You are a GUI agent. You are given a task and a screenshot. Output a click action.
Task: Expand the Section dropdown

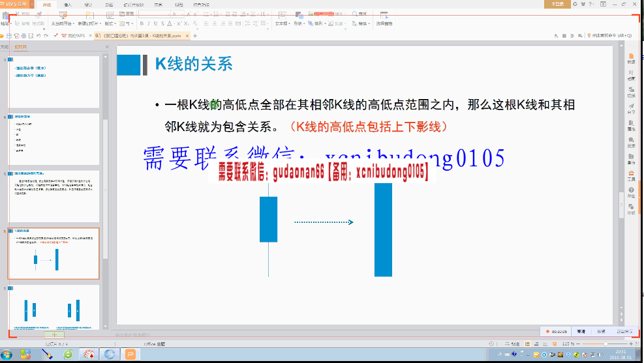pos(126,24)
